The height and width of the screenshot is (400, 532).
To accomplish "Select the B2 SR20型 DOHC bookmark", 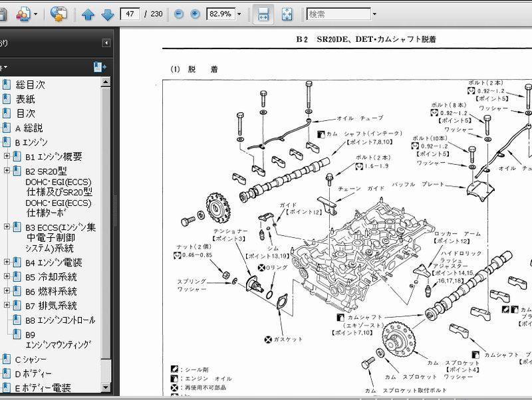I will [59, 192].
